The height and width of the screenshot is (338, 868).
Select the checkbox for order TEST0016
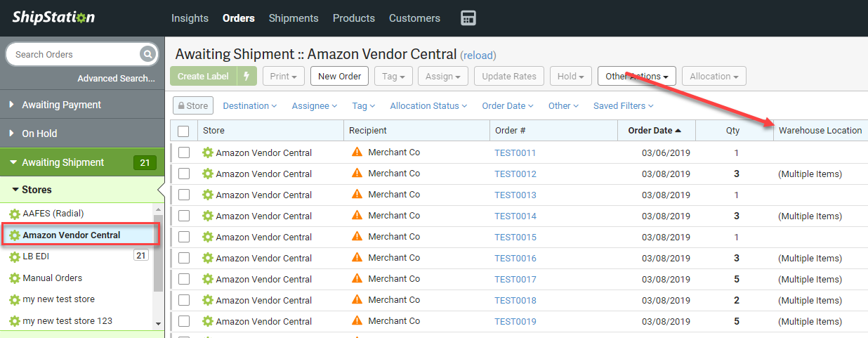pos(183,258)
